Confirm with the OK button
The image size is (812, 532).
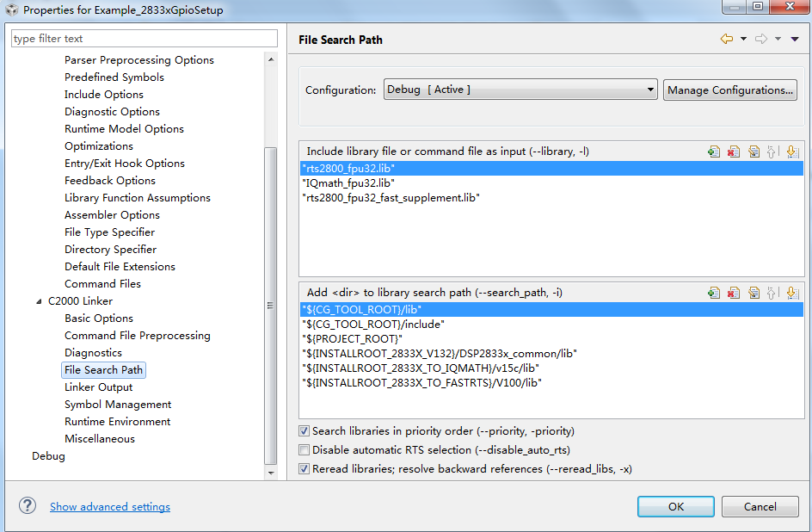point(676,507)
